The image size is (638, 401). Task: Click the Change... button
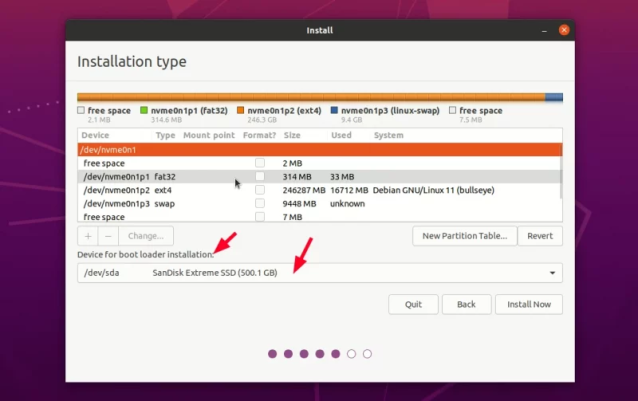(146, 236)
